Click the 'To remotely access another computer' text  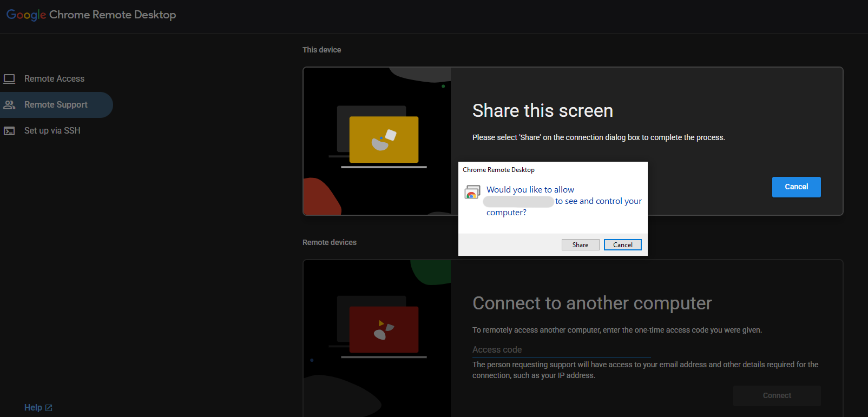click(x=617, y=330)
